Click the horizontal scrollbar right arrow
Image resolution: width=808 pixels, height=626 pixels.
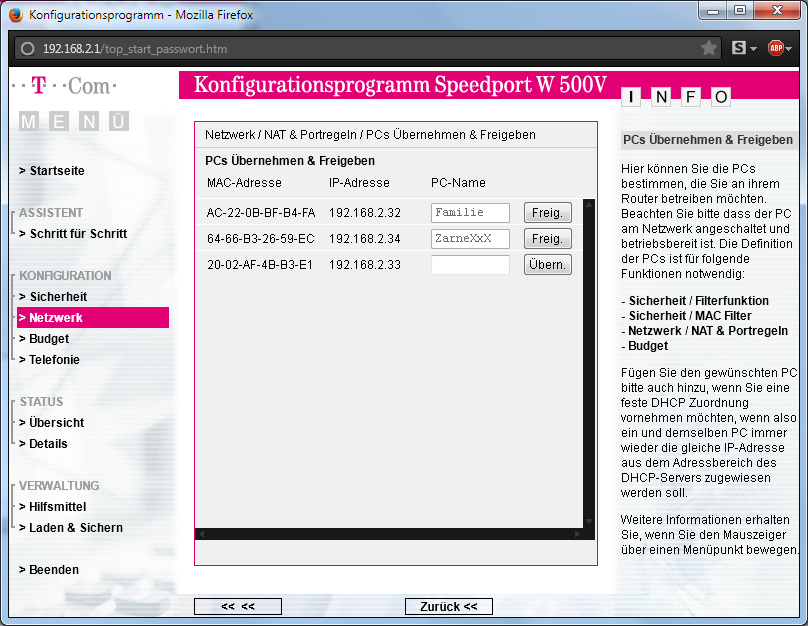coord(578,534)
